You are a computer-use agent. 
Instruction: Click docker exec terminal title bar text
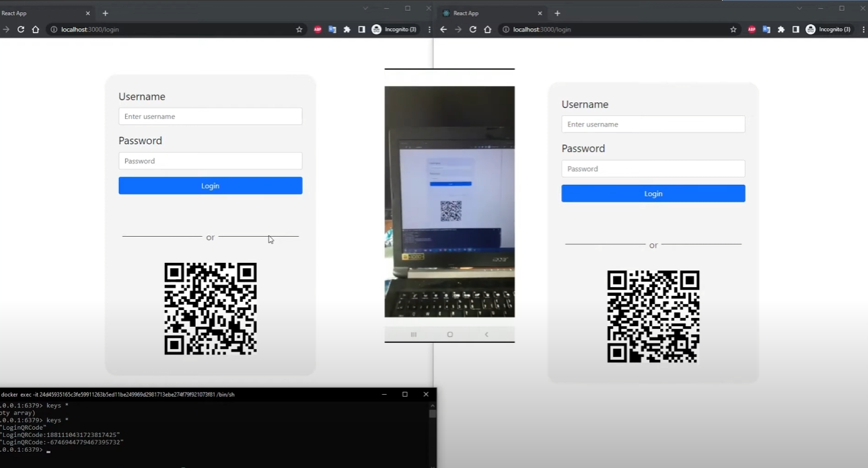(x=118, y=395)
